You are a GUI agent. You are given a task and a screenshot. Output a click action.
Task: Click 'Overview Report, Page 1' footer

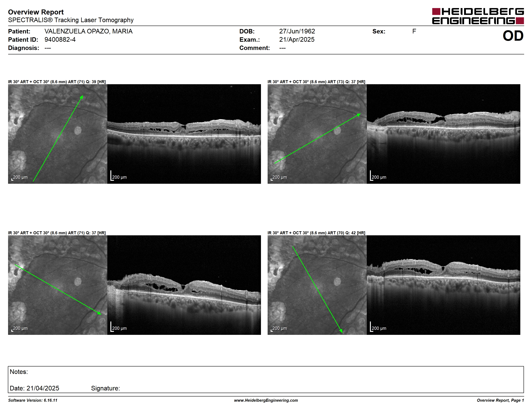click(500, 400)
